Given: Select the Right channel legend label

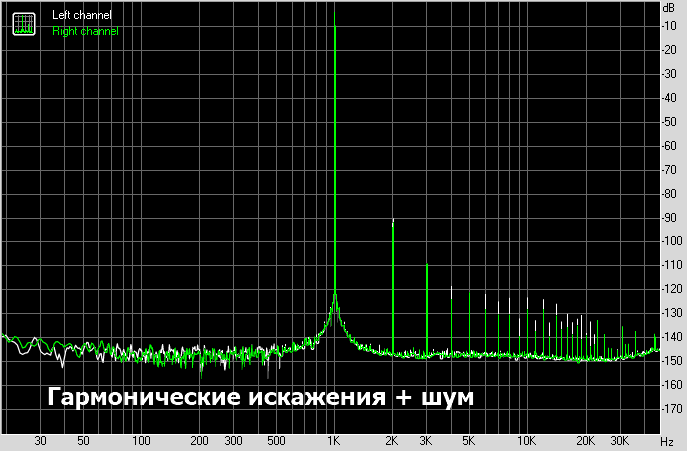Looking at the screenshot, I should [85, 31].
